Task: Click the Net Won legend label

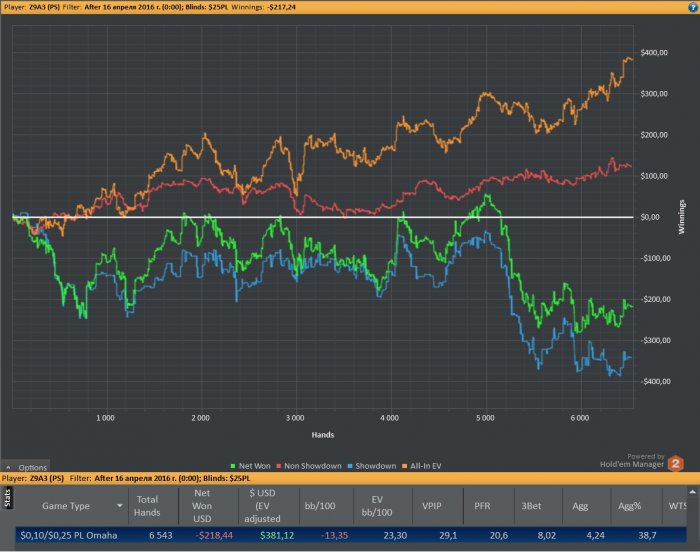Action: pos(254,466)
